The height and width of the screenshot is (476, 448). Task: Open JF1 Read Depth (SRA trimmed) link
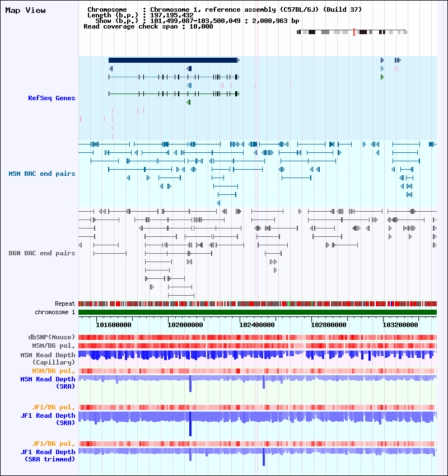48,455
